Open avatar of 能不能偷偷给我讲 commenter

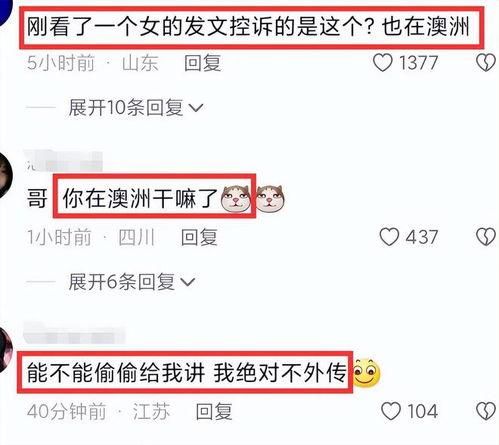[x=5, y=350]
